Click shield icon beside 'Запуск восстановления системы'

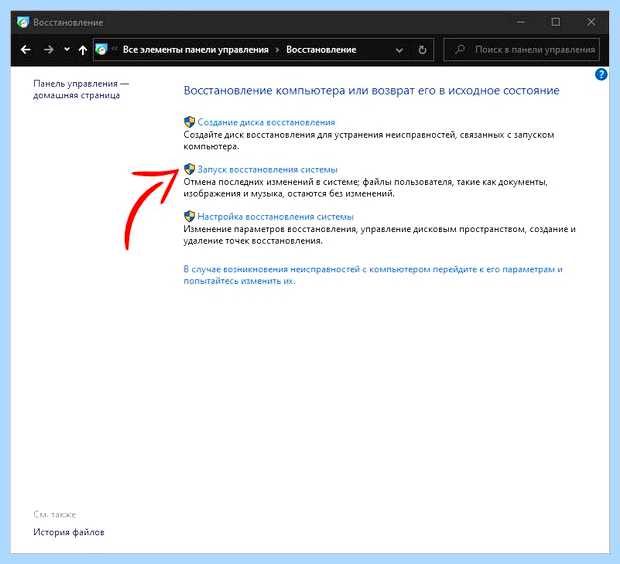click(189, 169)
